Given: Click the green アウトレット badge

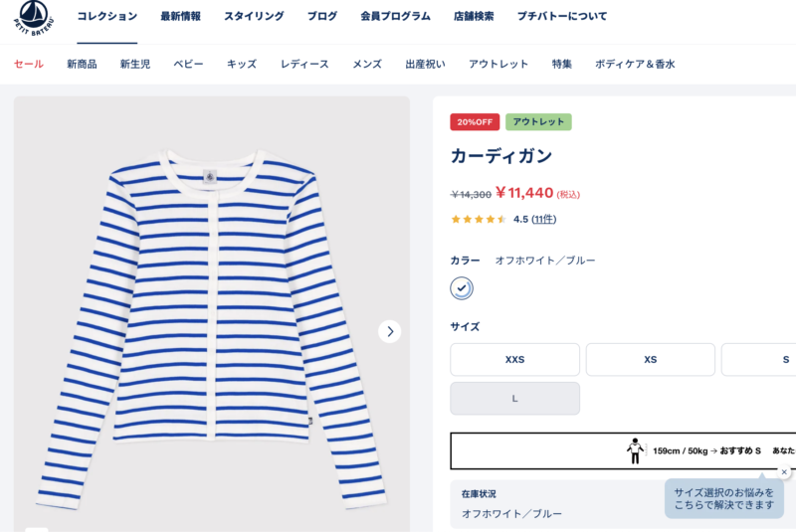Looking at the screenshot, I should coord(538,122).
